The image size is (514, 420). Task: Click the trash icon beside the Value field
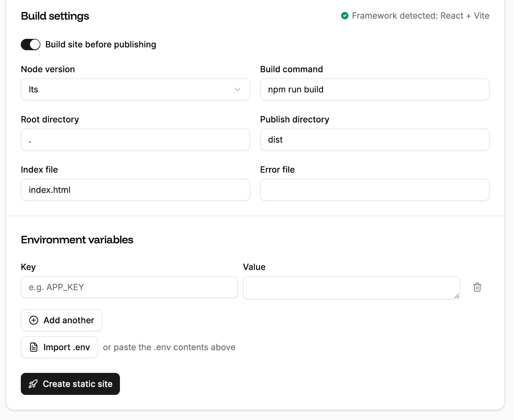[x=477, y=287]
